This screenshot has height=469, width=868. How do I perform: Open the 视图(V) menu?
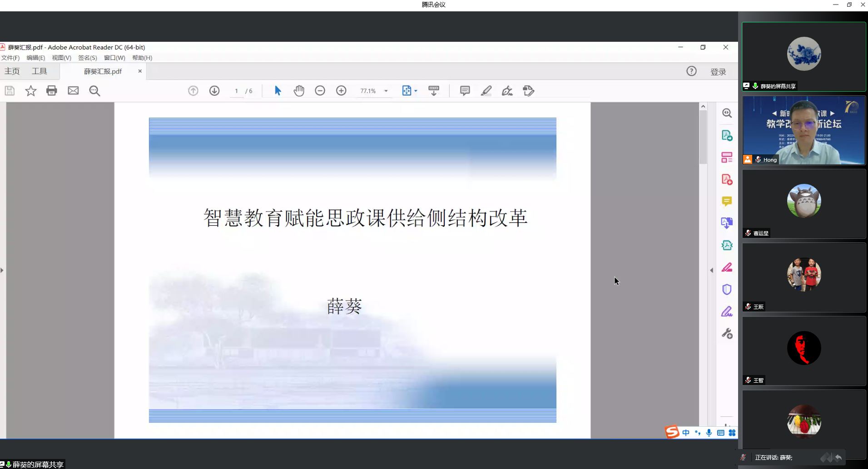(x=61, y=58)
